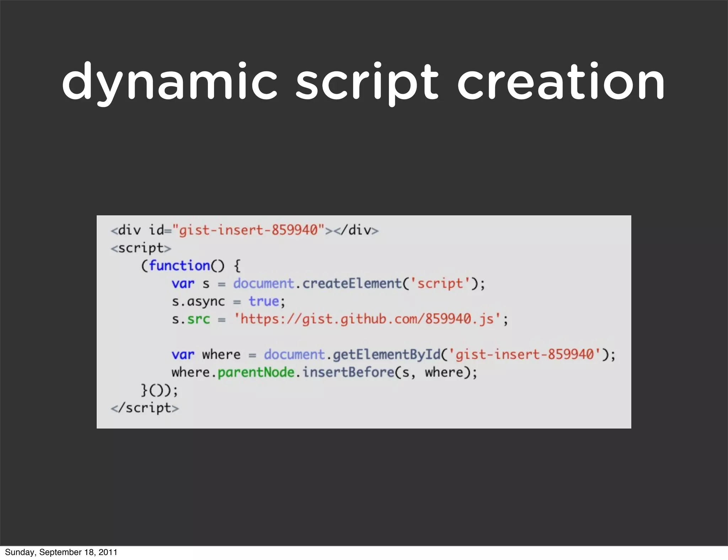Viewport: 728px width, 560px height.
Task: Click the closing </script> tag line
Action: pyautogui.click(x=145, y=408)
